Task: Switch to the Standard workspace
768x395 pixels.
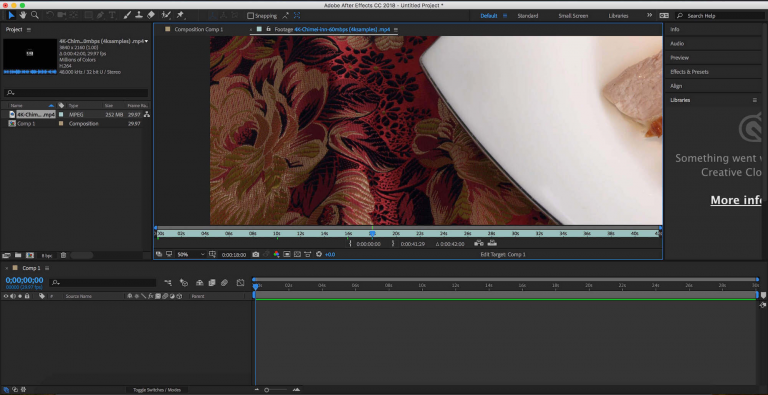Action: [528, 16]
